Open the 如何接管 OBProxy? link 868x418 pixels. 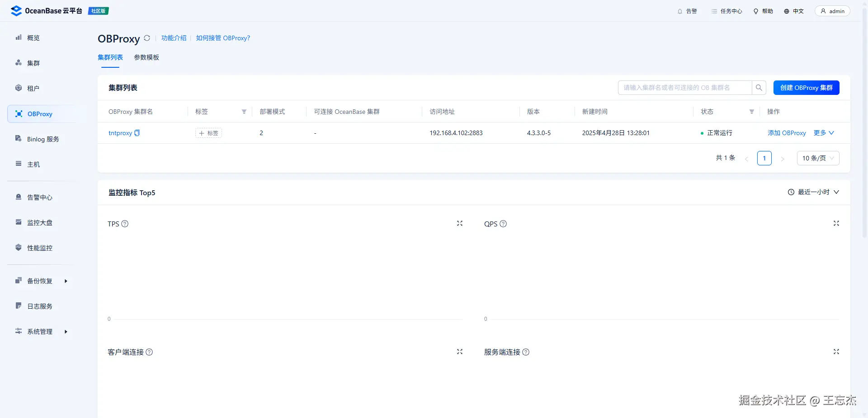[x=223, y=38]
